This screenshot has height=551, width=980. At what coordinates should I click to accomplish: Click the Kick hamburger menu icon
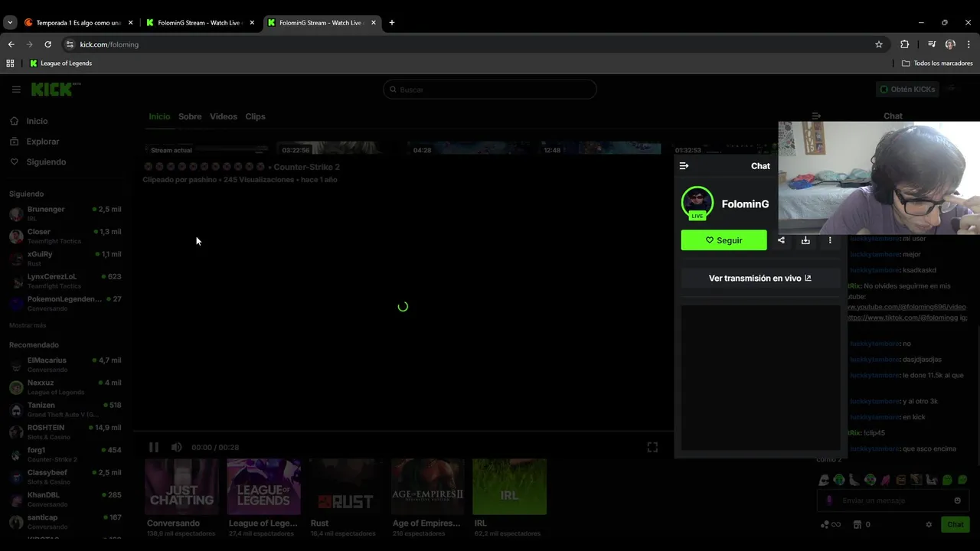(x=16, y=90)
